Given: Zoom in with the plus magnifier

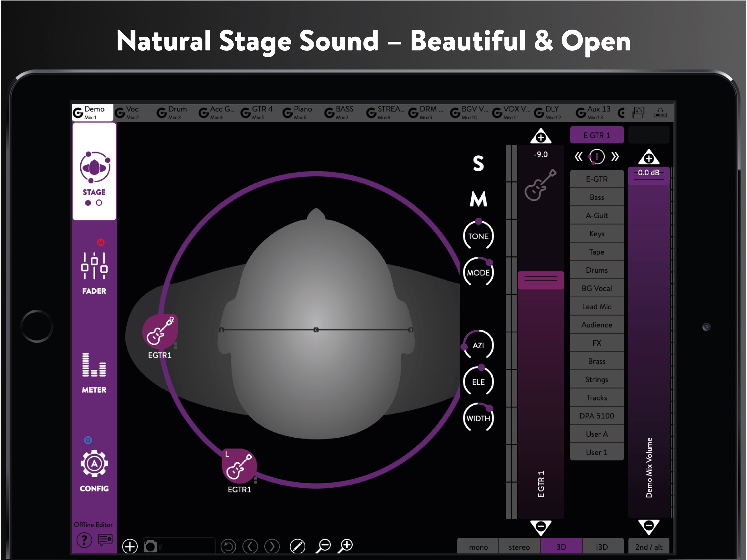Looking at the screenshot, I should point(346,546).
